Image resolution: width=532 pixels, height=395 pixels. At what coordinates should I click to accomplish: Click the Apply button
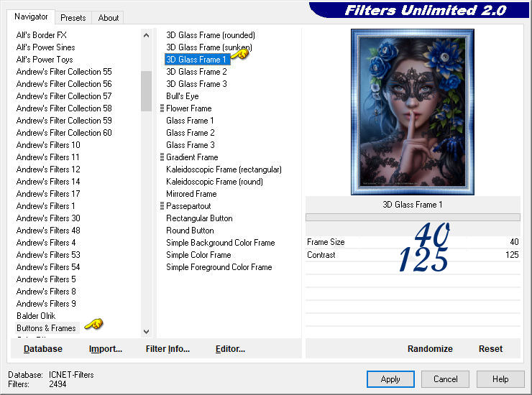[390, 379]
